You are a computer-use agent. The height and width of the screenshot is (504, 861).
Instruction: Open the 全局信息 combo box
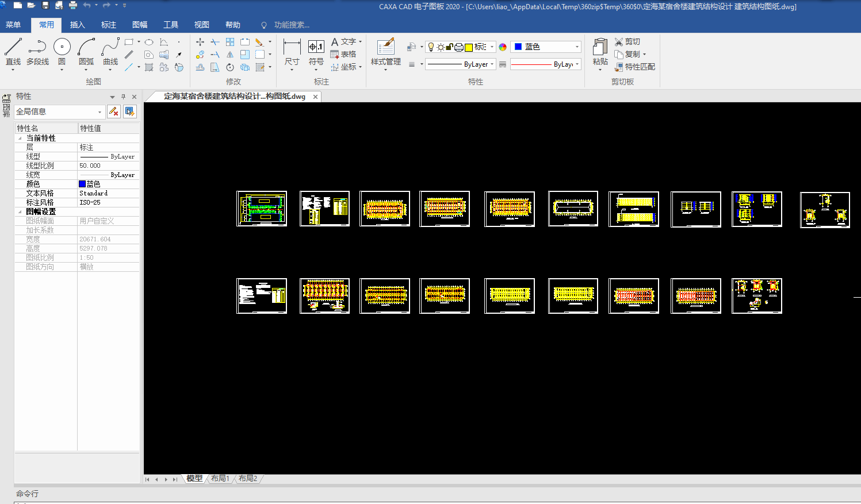[59, 111]
